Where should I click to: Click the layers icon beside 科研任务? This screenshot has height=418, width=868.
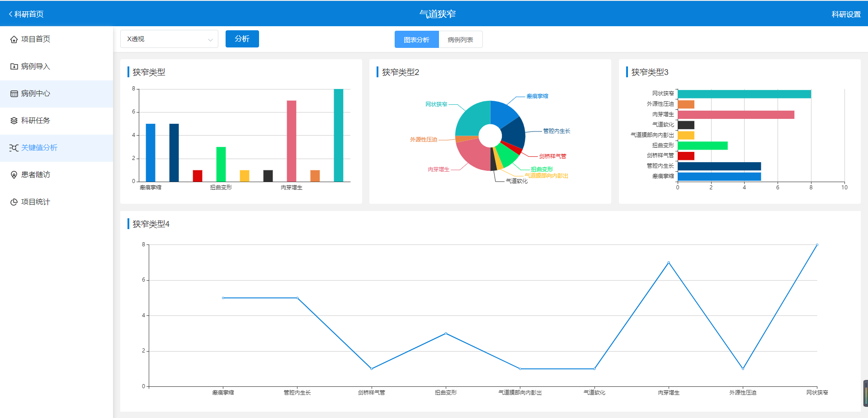point(14,121)
